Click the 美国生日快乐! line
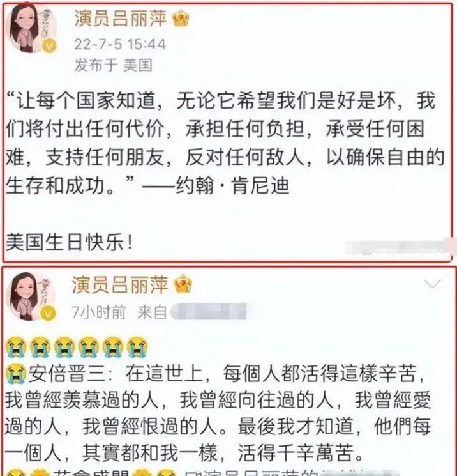 pyautogui.click(x=70, y=243)
